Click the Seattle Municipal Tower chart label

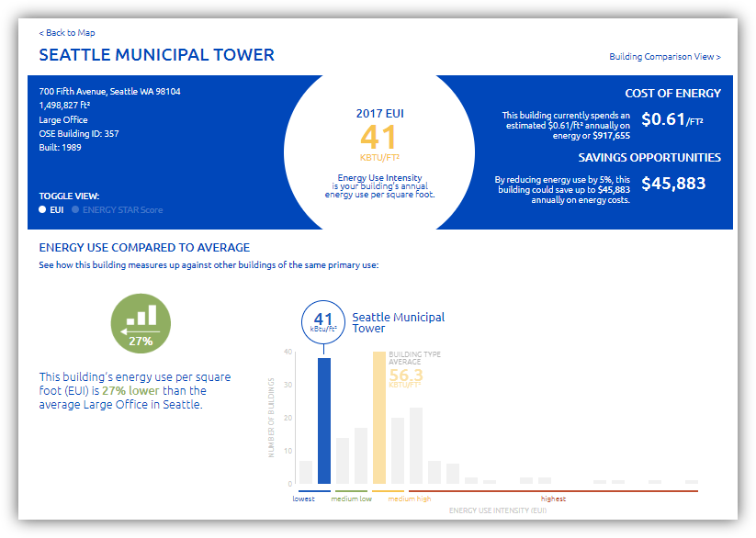398,322
